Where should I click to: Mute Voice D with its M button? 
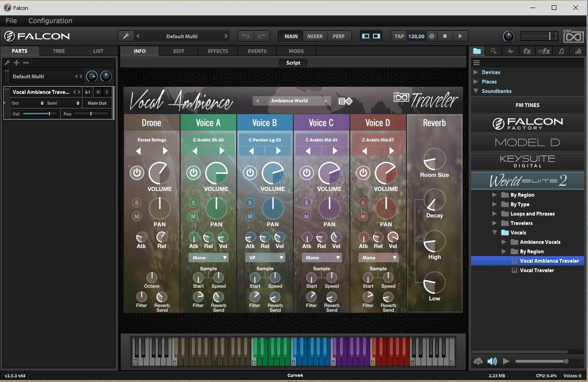pos(363,216)
